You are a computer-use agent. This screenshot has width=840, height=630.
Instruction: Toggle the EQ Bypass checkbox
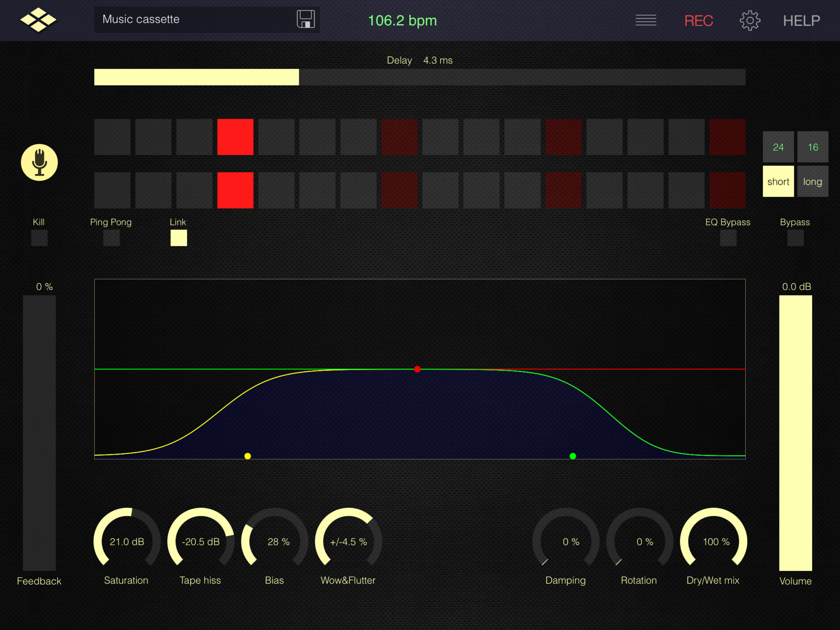pyautogui.click(x=728, y=238)
